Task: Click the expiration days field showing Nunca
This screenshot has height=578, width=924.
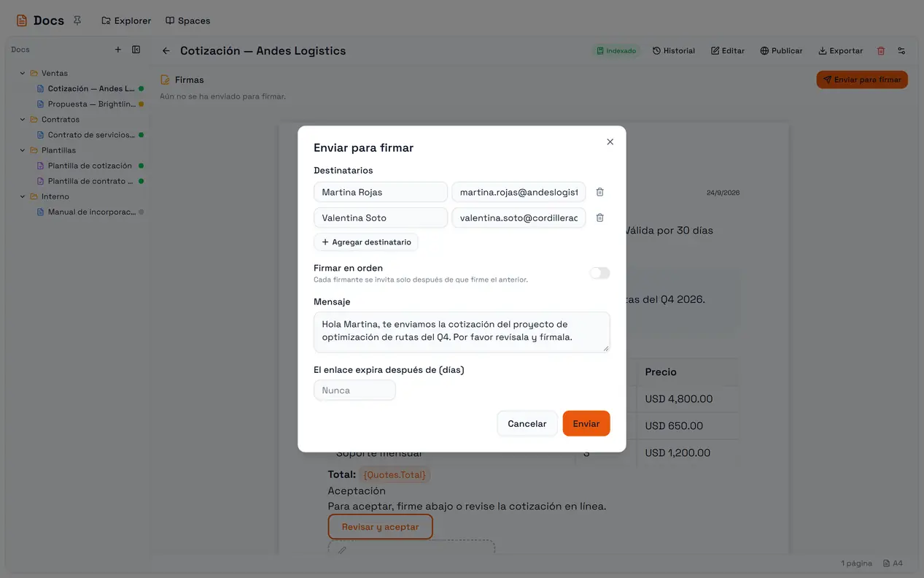Action: [x=354, y=390]
